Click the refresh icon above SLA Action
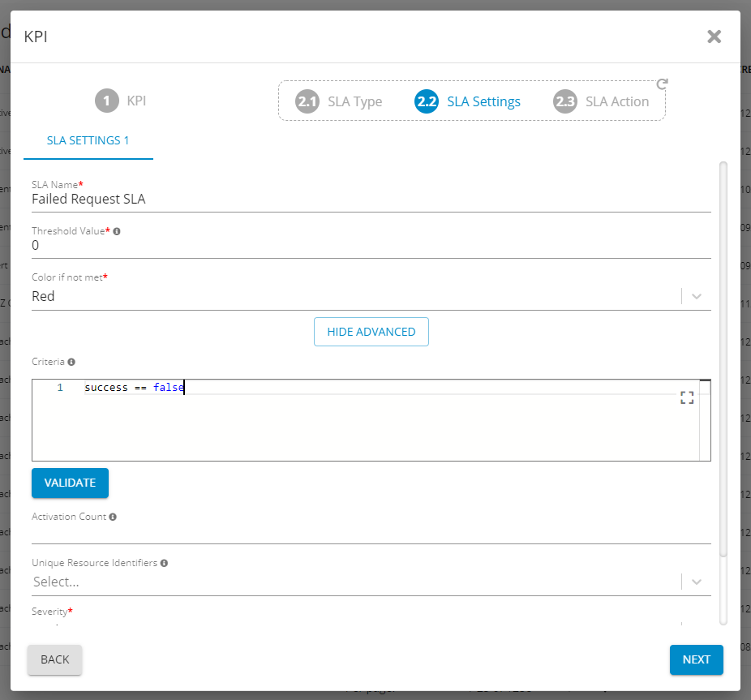Image resolution: width=751 pixels, height=700 pixels. click(662, 84)
